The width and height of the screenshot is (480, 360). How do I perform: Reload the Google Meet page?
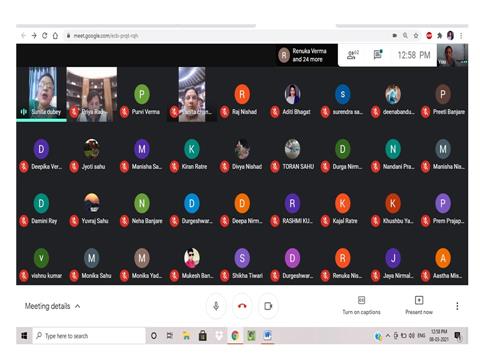coord(45,35)
